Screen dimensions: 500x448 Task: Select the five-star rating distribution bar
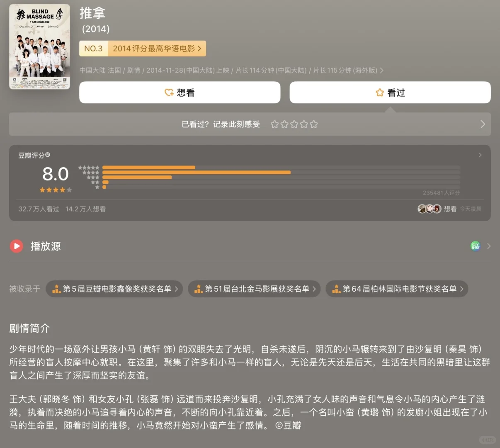tap(281, 168)
